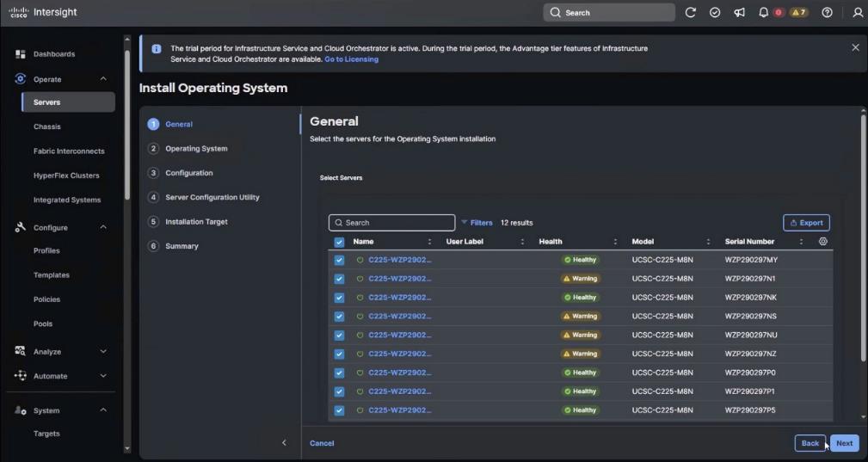
Task: Open HyperFlex Clusters in the sidebar
Action: click(66, 176)
